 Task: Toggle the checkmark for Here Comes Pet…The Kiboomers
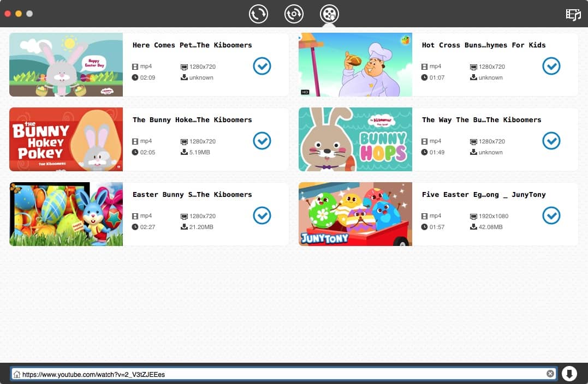[x=262, y=66]
